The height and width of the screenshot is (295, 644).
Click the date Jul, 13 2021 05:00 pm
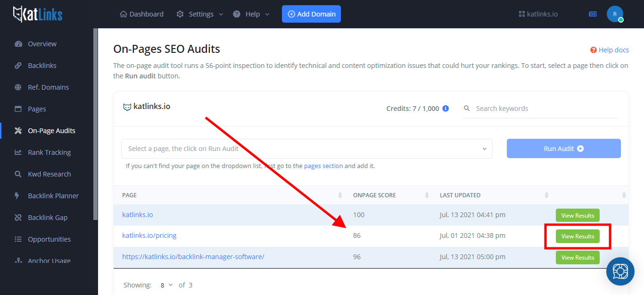(472, 257)
